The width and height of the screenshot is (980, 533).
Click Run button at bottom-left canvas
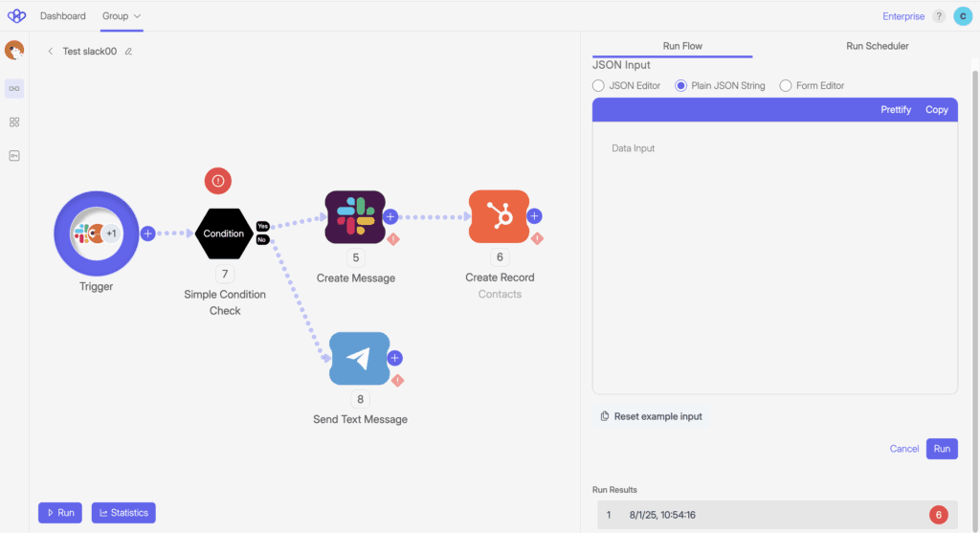60,512
